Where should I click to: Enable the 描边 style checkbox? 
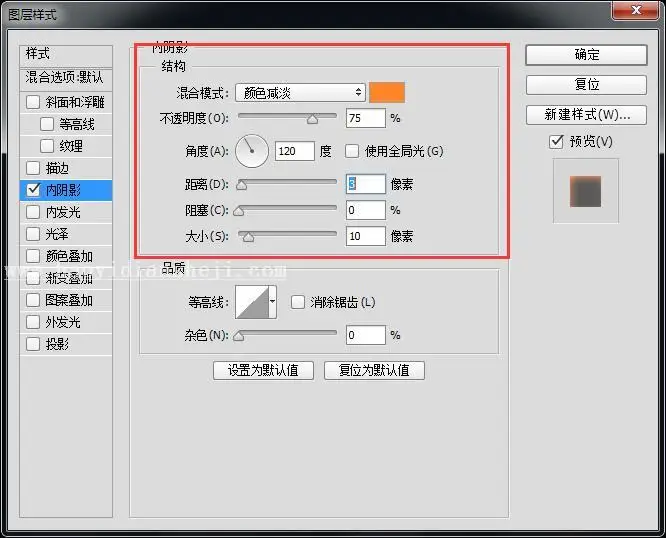33,168
